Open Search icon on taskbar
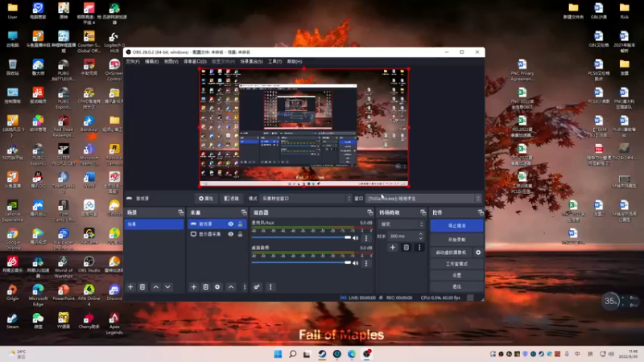 point(292,354)
